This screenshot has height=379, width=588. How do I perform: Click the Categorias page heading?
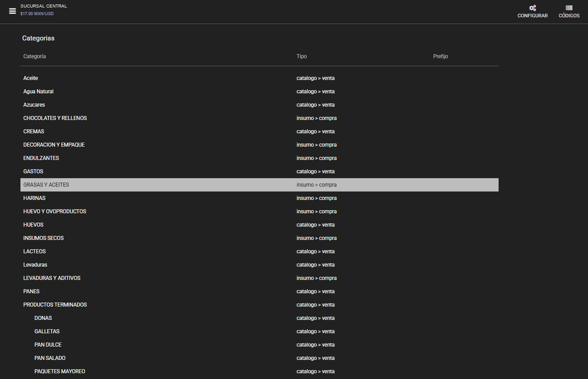tap(38, 38)
